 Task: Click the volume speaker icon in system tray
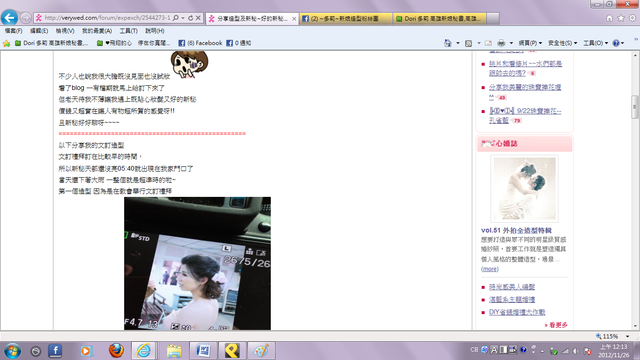tap(576, 351)
